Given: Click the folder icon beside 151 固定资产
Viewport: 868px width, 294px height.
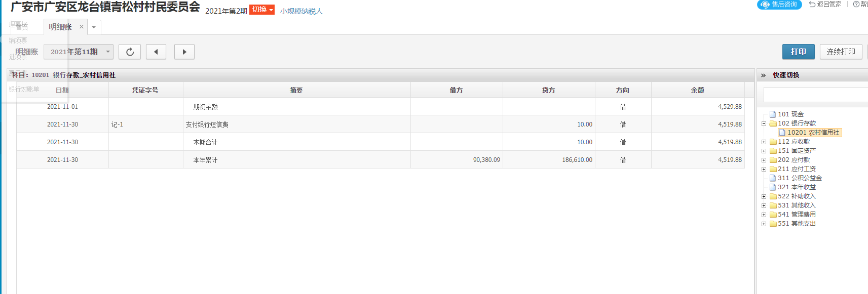Looking at the screenshot, I should [x=773, y=151].
